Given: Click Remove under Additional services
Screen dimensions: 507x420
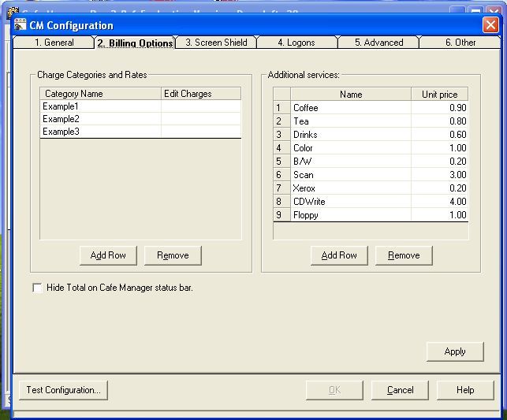Looking at the screenshot, I should pyautogui.click(x=404, y=255).
